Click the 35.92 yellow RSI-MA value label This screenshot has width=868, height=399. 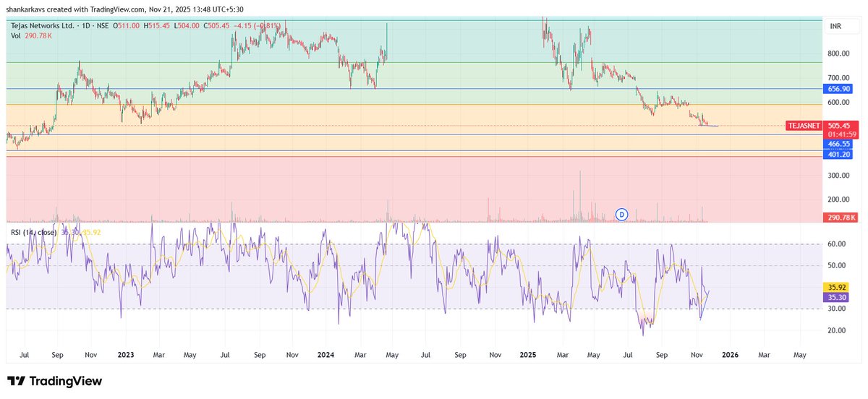(837, 286)
